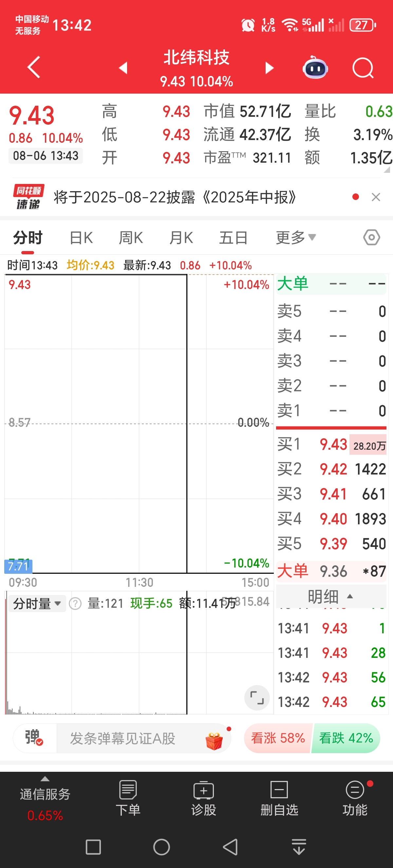Tap 诊股 diagnosis icon
The height and width of the screenshot is (868, 393).
pyautogui.click(x=204, y=798)
